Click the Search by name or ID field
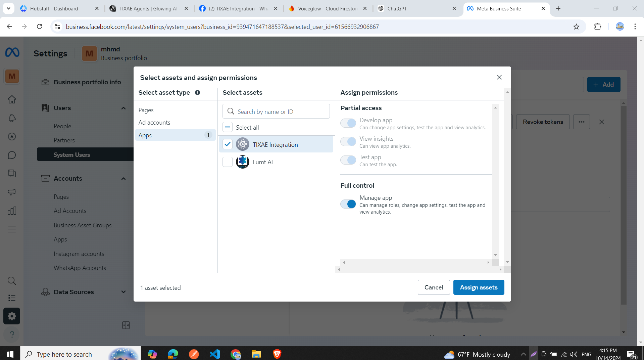 pos(276,111)
